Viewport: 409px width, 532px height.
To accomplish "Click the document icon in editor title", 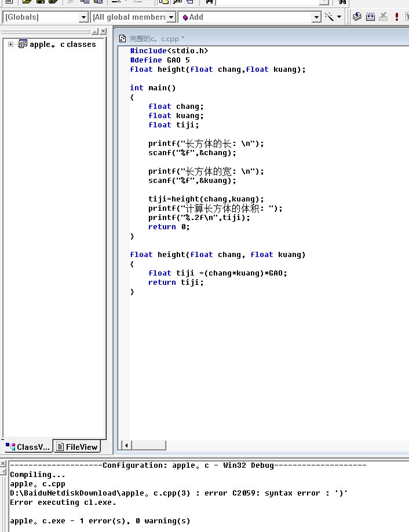I will coord(123,39).
